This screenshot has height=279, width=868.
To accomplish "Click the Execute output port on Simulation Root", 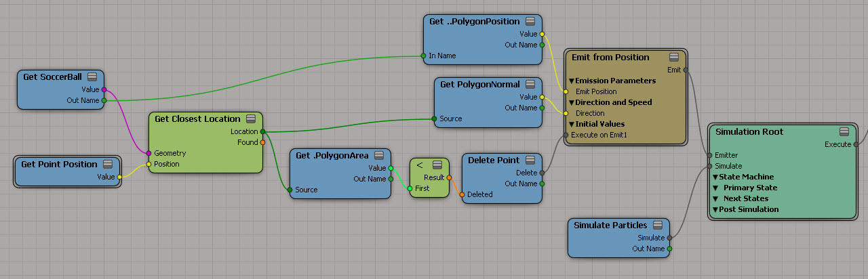I will (x=856, y=144).
